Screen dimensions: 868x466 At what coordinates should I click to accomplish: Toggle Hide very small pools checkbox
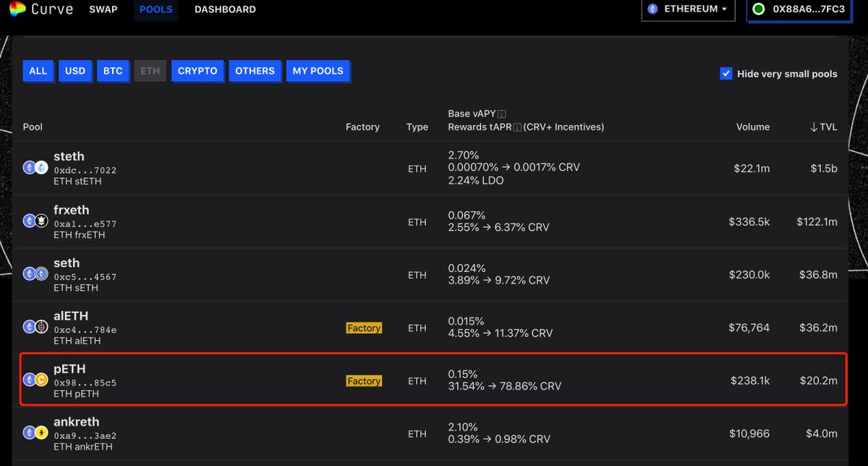726,74
